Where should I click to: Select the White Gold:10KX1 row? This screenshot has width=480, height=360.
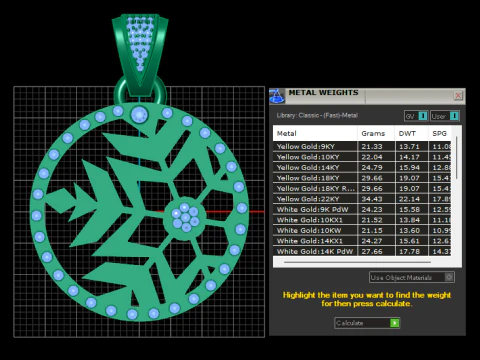[x=362, y=220]
